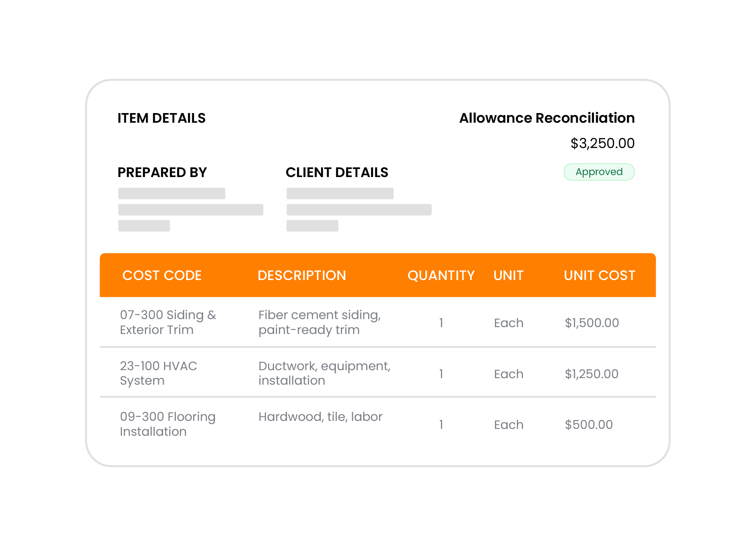This screenshot has height=546, width=756.
Task: Click the $500.00 flooring unit cost
Action: pos(588,424)
